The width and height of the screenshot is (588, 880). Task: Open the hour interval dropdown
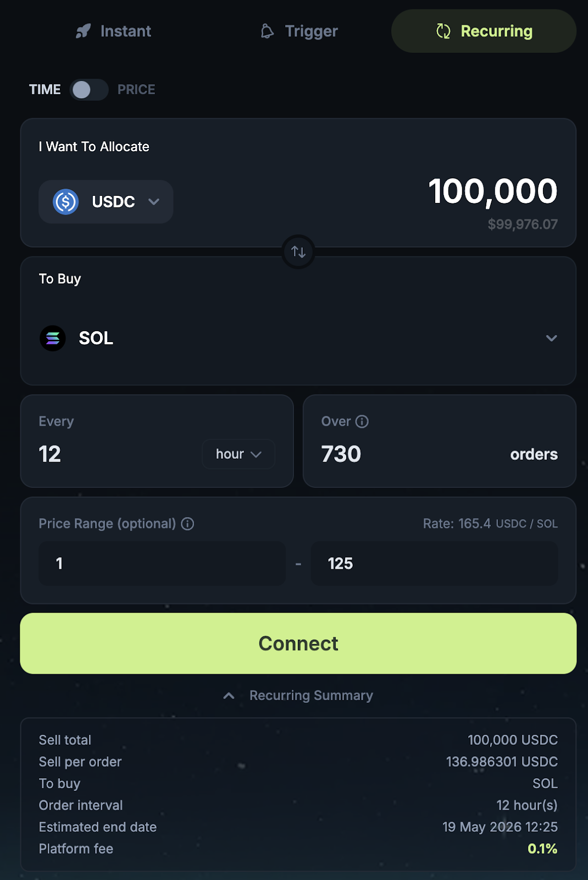pos(238,454)
